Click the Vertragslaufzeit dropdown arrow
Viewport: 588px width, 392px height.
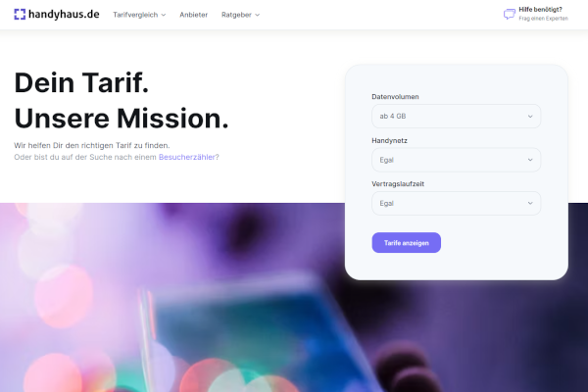coord(530,203)
